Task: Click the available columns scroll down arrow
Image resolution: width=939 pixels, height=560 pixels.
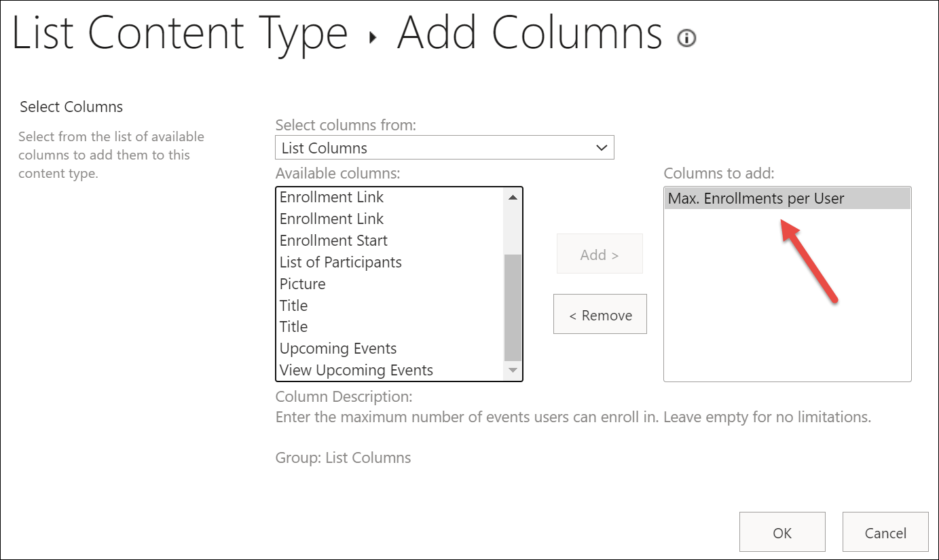Action: (513, 371)
